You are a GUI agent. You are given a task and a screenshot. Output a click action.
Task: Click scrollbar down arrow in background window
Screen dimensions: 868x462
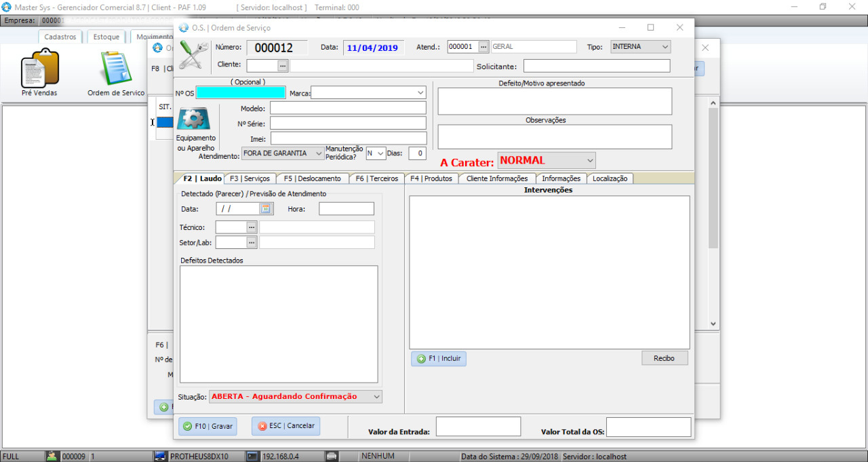[713, 324]
